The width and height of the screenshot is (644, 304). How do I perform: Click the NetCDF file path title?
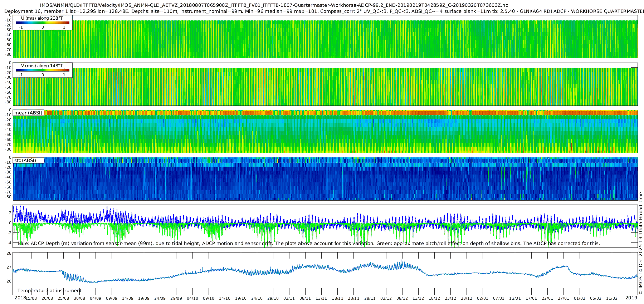(274, 5)
